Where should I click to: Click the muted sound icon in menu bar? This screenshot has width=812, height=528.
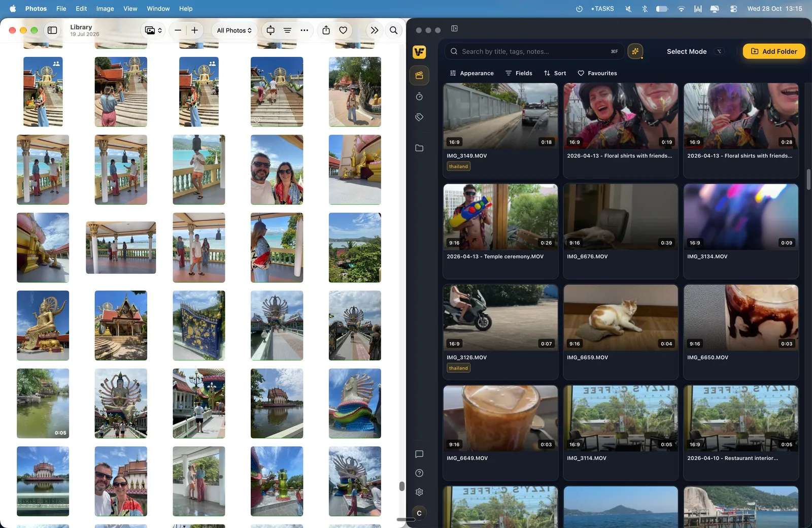(628, 9)
